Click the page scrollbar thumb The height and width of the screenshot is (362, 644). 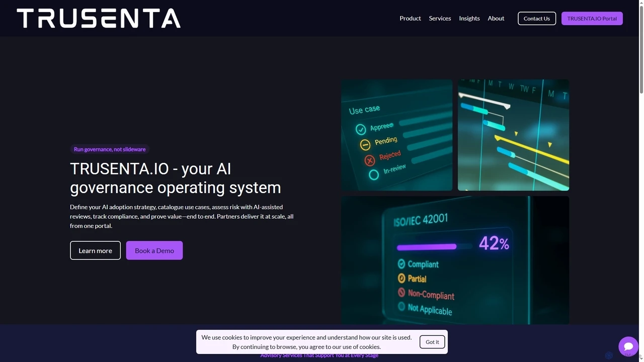click(641, 49)
